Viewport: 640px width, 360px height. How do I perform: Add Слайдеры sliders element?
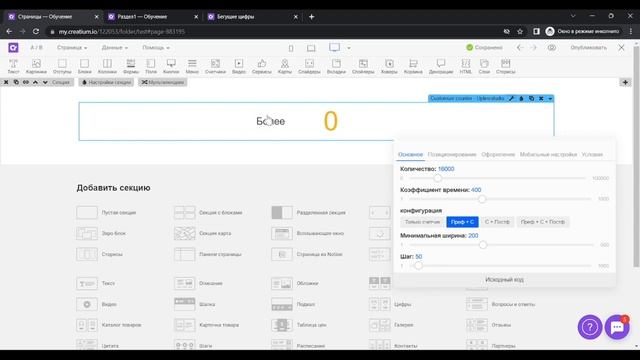309,67
